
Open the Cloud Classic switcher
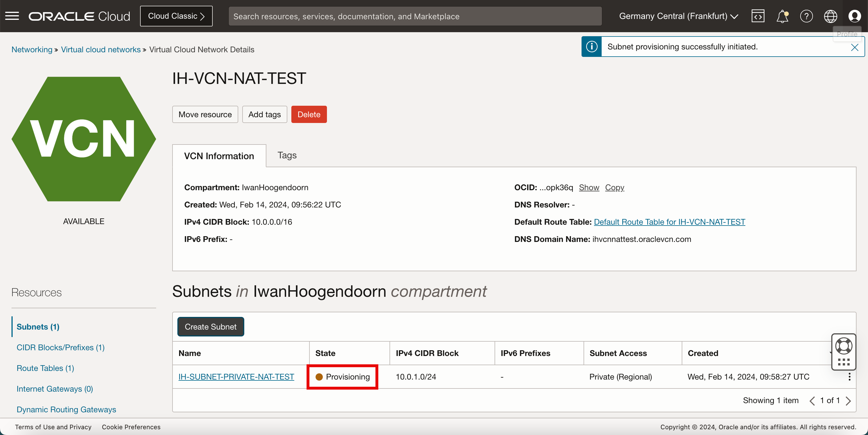click(x=176, y=16)
